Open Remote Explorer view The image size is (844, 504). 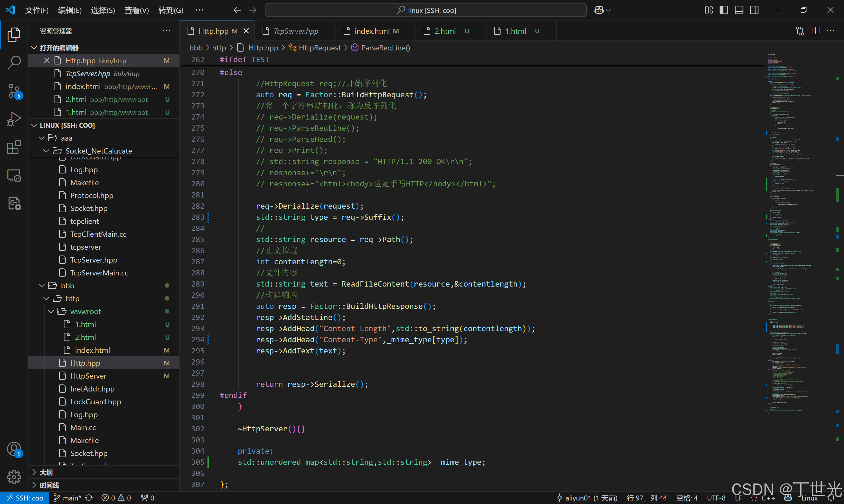pyautogui.click(x=14, y=176)
